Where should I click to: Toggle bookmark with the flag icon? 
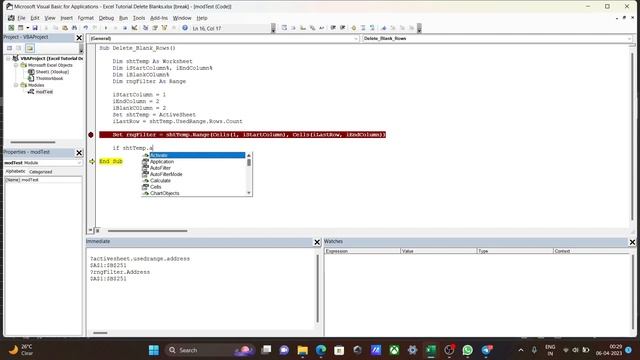point(384,28)
